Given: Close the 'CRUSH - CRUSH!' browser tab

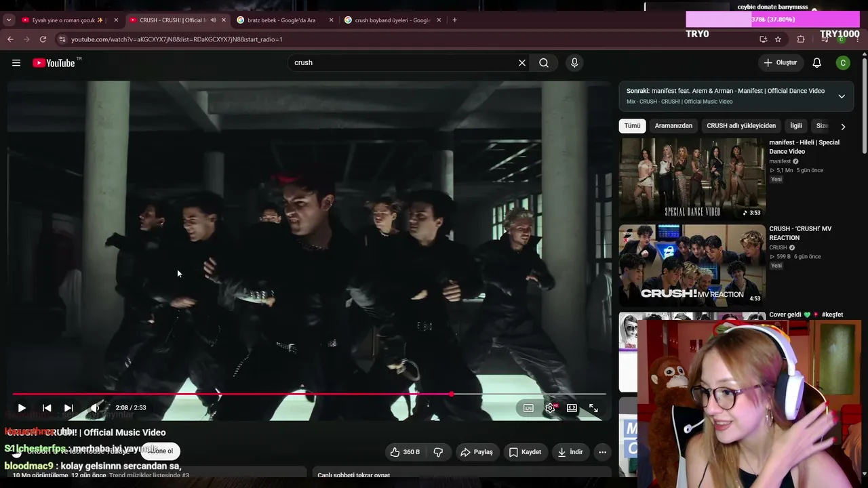Looking at the screenshot, I should tap(224, 20).
